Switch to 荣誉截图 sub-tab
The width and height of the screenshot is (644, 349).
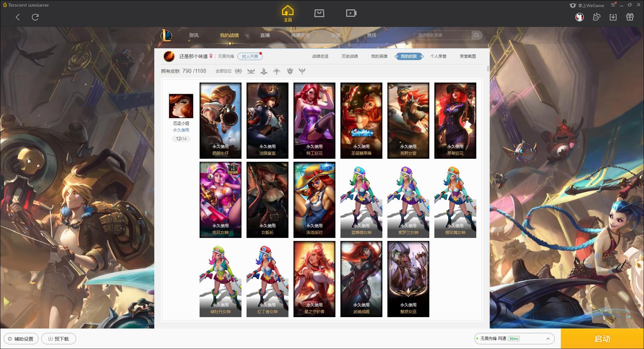468,56
